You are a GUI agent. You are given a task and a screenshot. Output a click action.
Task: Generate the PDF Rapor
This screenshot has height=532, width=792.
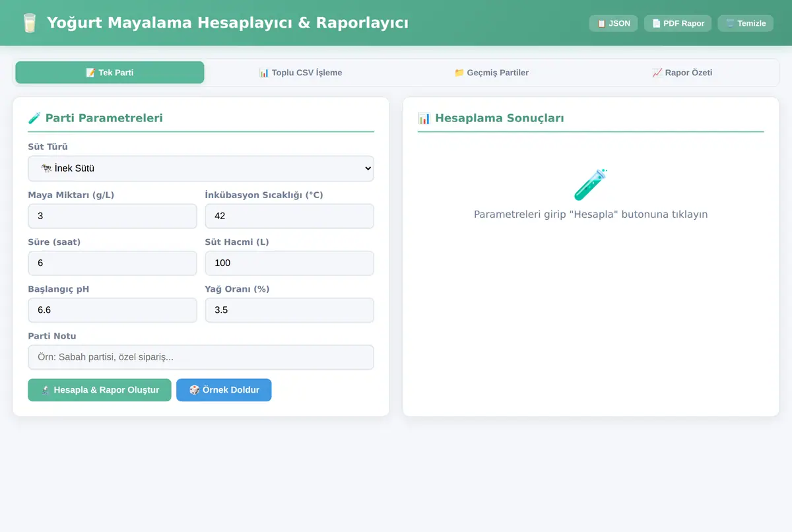click(678, 23)
